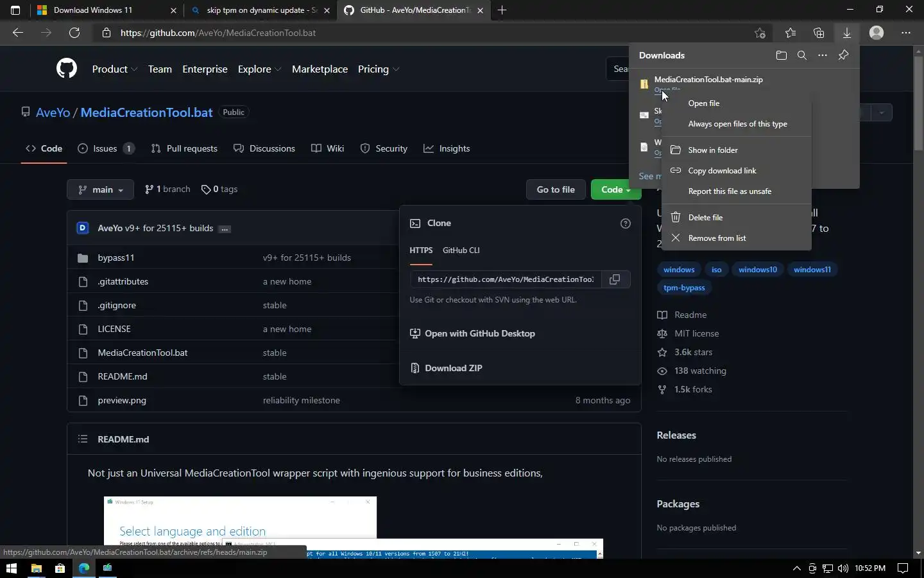Click the tpm-bypass topic tag
This screenshot has width=924, height=578.
coord(684,288)
